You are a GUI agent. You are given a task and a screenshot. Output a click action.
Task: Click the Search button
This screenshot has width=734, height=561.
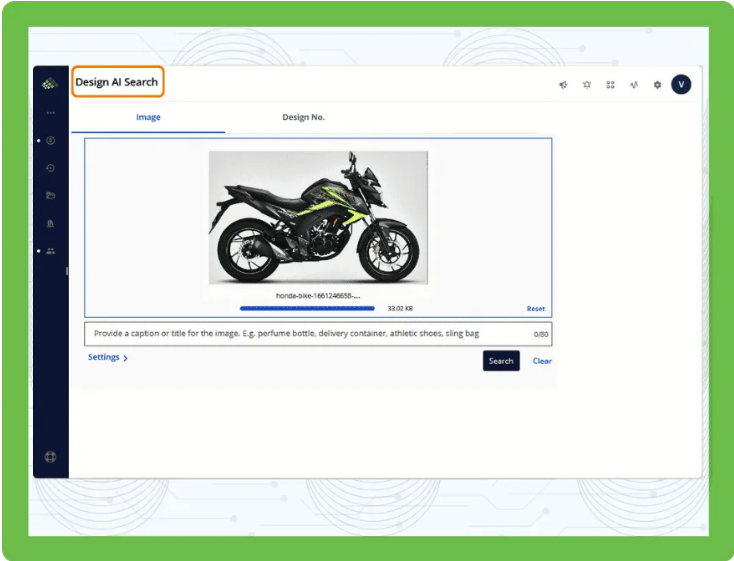tap(501, 361)
